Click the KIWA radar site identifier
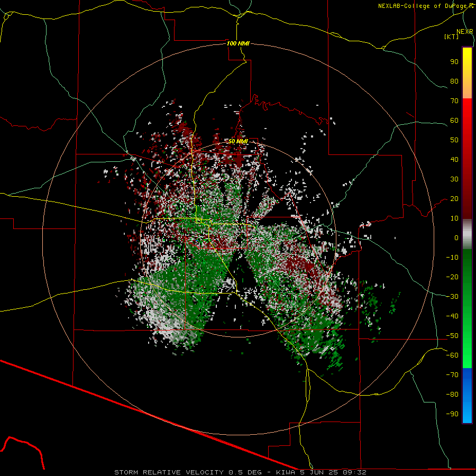The height and width of the screenshot is (476, 476). click(286, 472)
